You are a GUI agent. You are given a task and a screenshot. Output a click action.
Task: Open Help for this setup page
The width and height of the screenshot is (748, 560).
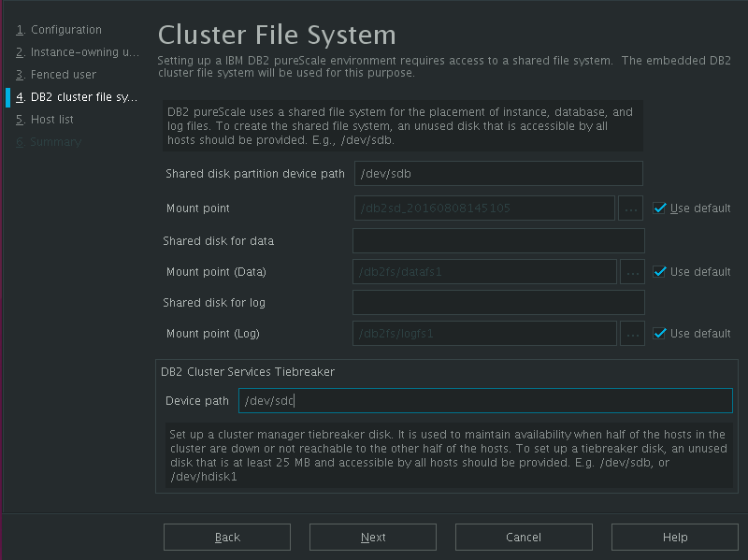point(674,537)
